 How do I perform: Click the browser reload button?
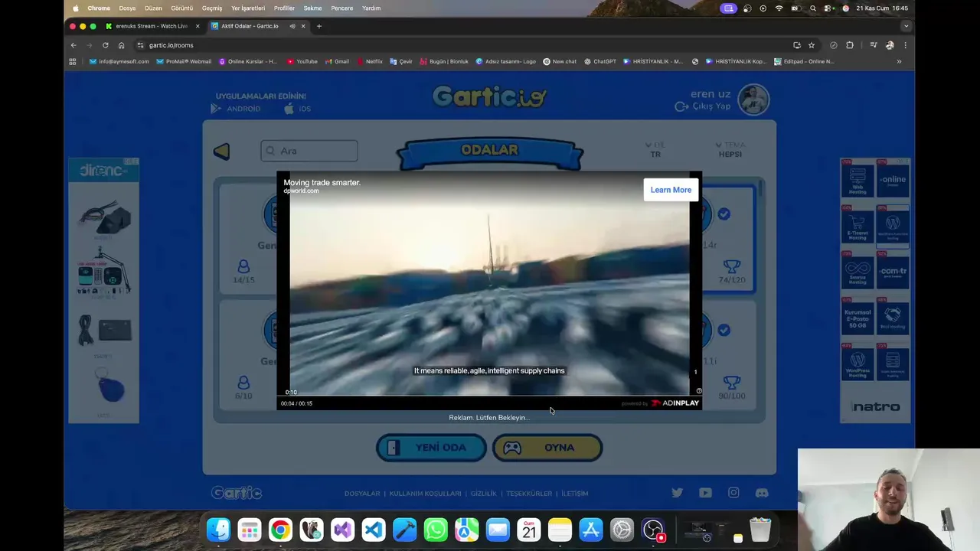[105, 45]
